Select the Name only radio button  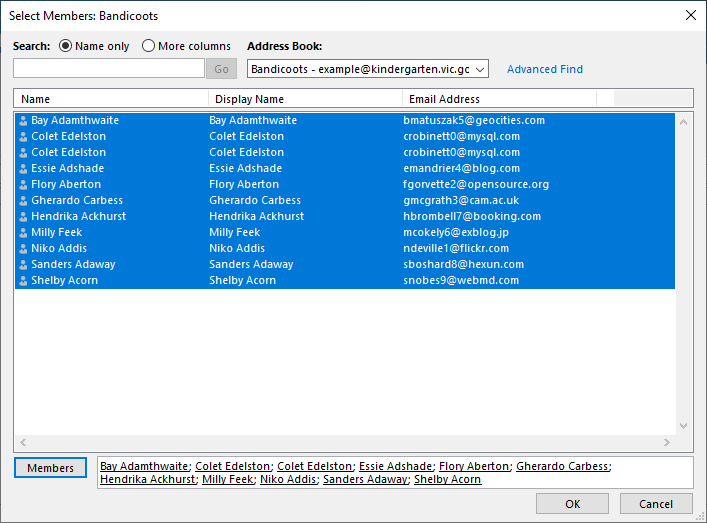pyautogui.click(x=65, y=46)
